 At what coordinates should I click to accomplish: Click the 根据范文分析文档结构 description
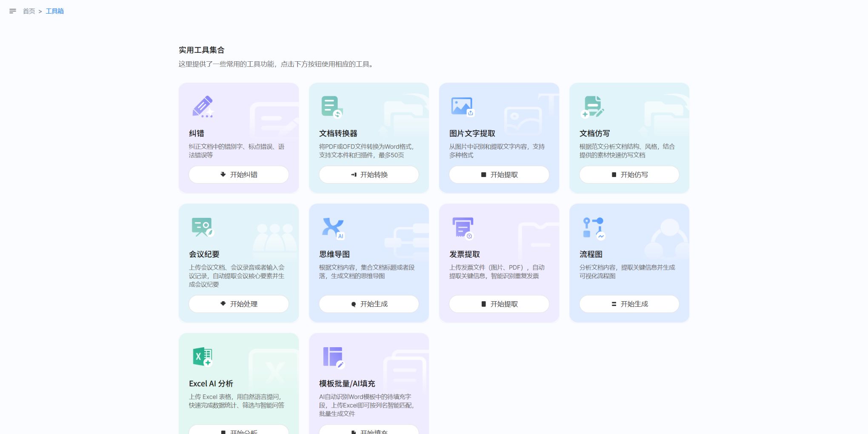(x=627, y=151)
